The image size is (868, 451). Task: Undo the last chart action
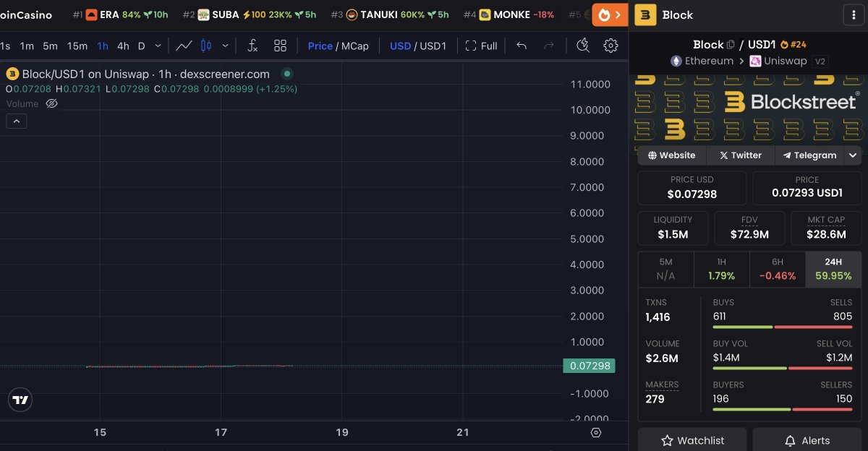point(522,46)
